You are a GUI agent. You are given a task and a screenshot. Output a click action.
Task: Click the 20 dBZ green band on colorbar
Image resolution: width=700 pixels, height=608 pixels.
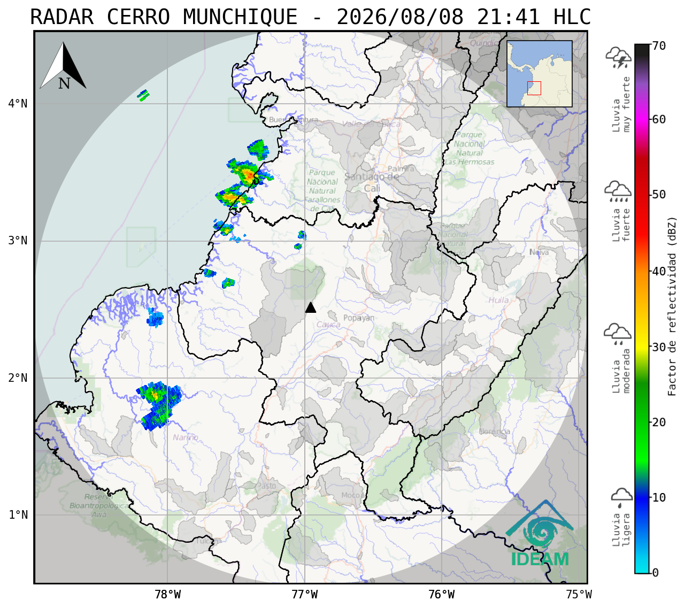coord(642,422)
